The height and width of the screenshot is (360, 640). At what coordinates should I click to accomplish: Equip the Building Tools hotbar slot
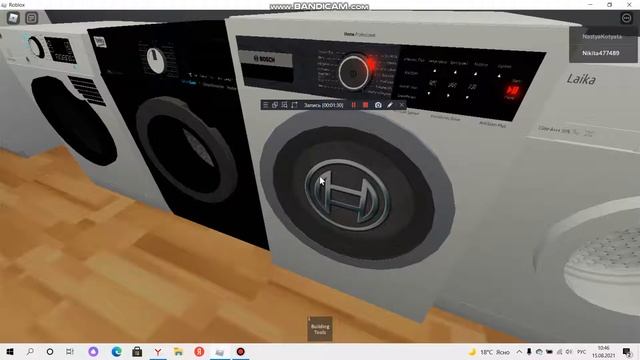click(x=320, y=329)
